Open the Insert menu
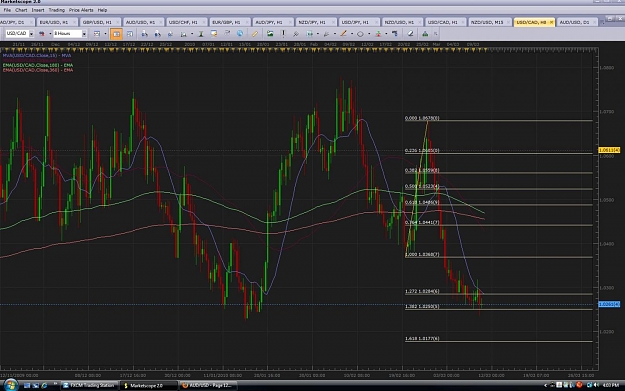625x391 pixels. pyautogui.click(x=38, y=10)
